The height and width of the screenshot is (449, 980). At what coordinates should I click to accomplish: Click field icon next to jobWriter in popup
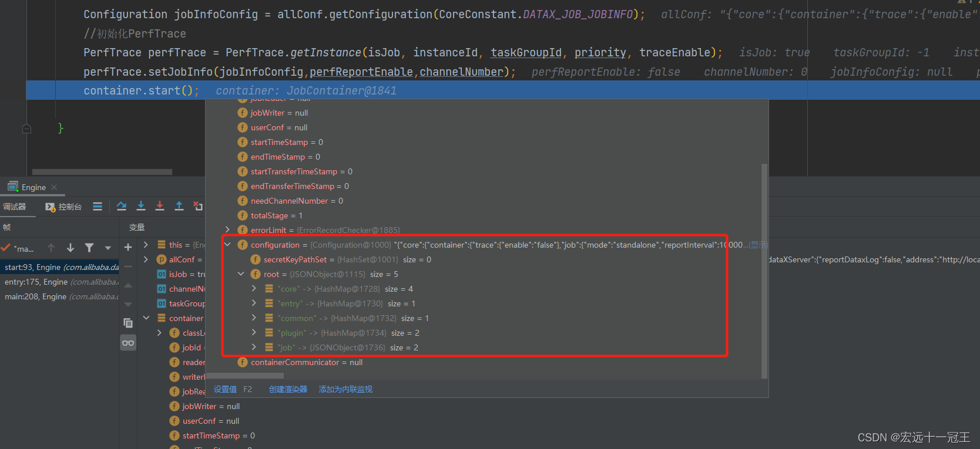coord(243,113)
